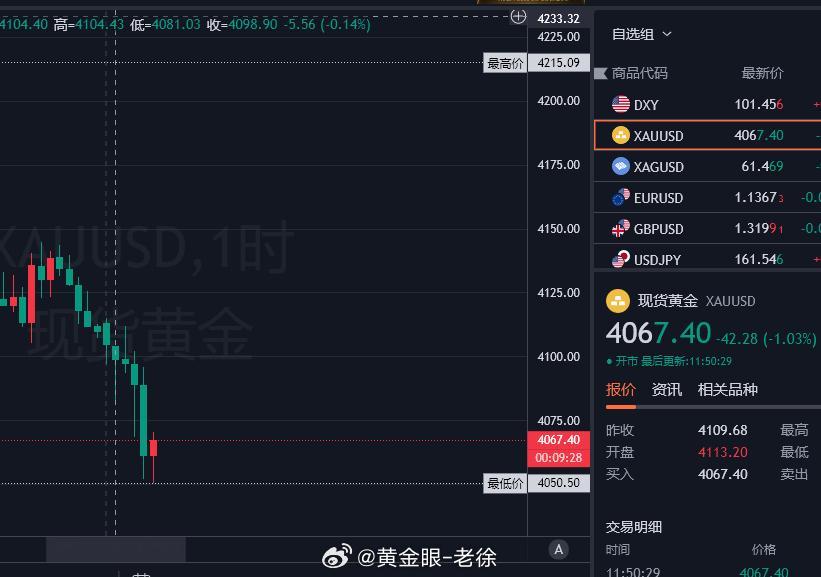The height and width of the screenshot is (577, 821).
Task: Collapse the watchlist panel arrow icon
Action: coord(601,73)
